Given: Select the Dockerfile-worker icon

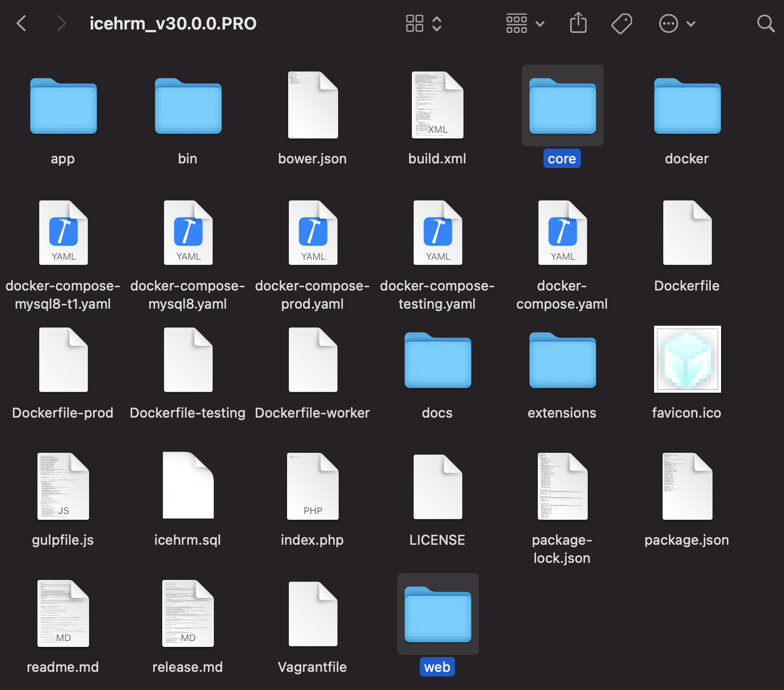Looking at the screenshot, I should click(x=313, y=360).
